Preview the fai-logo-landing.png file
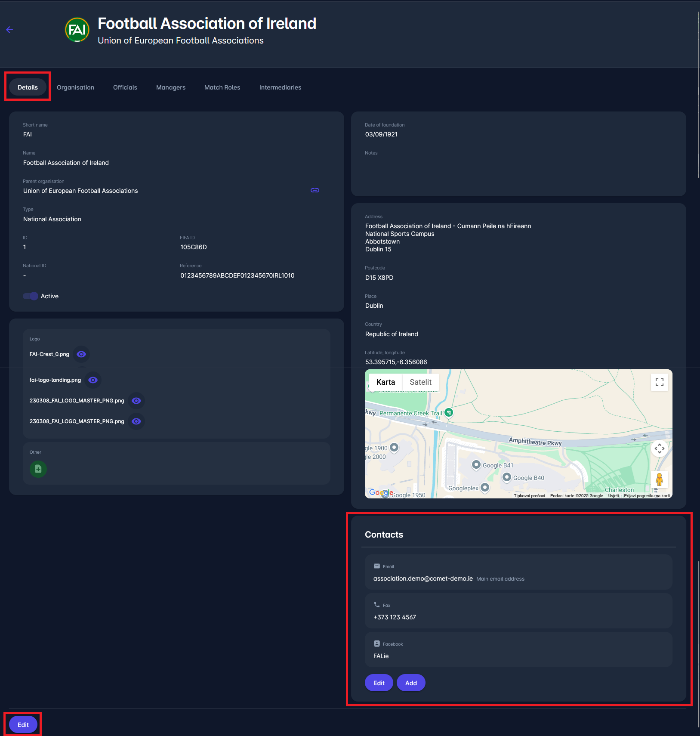Viewport: 700px width, 736px height. pyautogui.click(x=93, y=380)
